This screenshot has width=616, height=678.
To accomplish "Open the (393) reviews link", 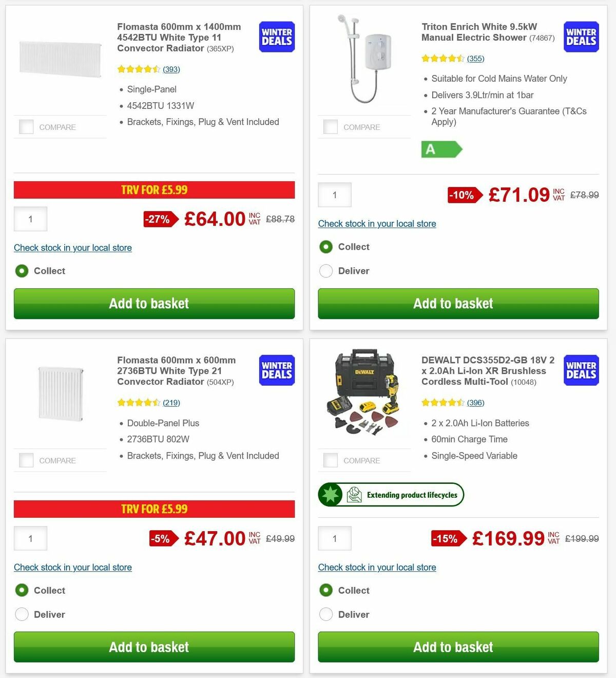I will click(170, 69).
